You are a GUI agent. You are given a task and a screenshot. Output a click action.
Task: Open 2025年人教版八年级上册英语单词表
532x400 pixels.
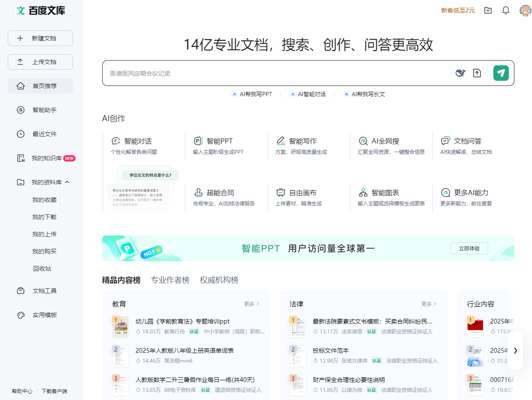click(185, 351)
